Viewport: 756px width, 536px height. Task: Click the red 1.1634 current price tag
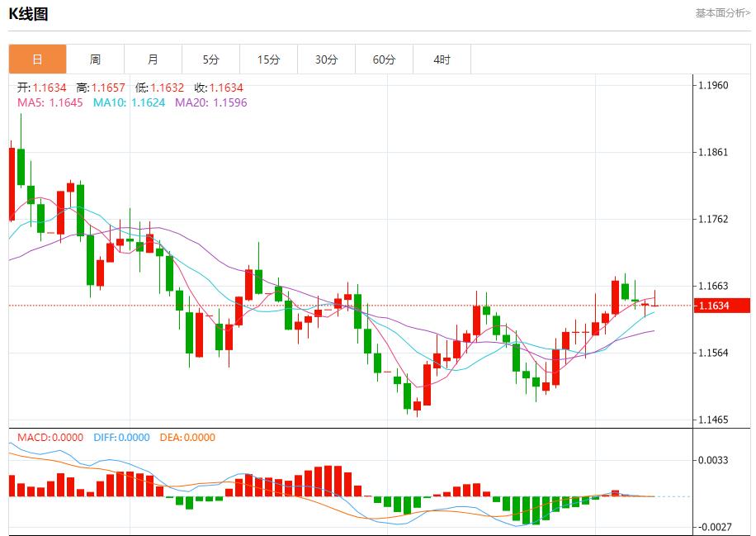coord(723,306)
